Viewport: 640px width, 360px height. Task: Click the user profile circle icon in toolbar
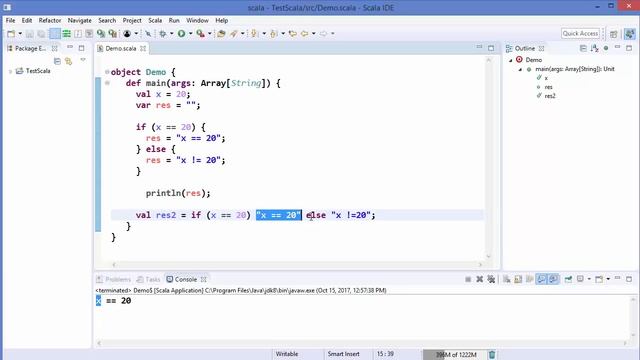(127, 34)
